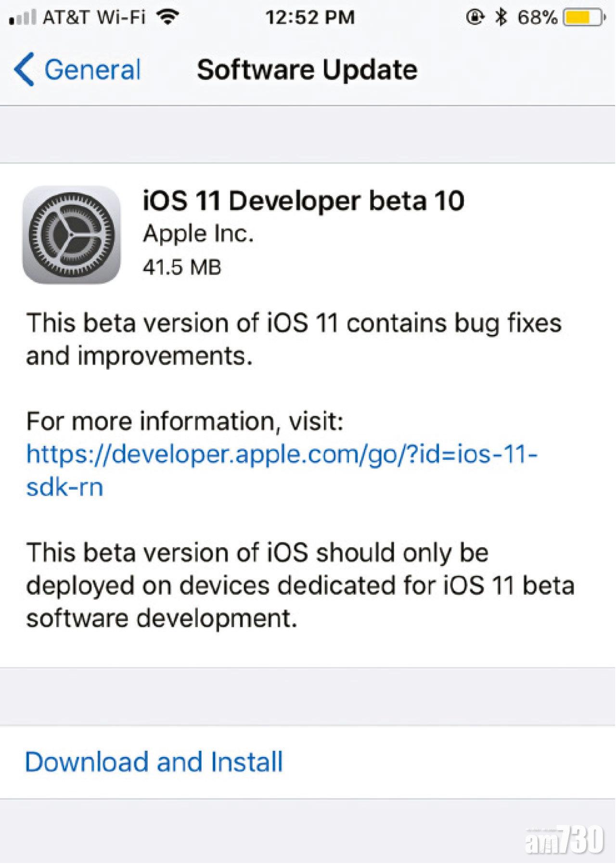Tap the bug fixes and improvements description
This screenshot has height=864, width=616.
click(x=294, y=339)
